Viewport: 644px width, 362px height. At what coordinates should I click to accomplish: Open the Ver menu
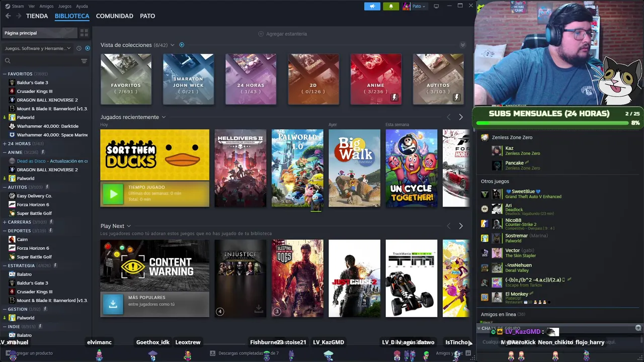(x=32, y=6)
